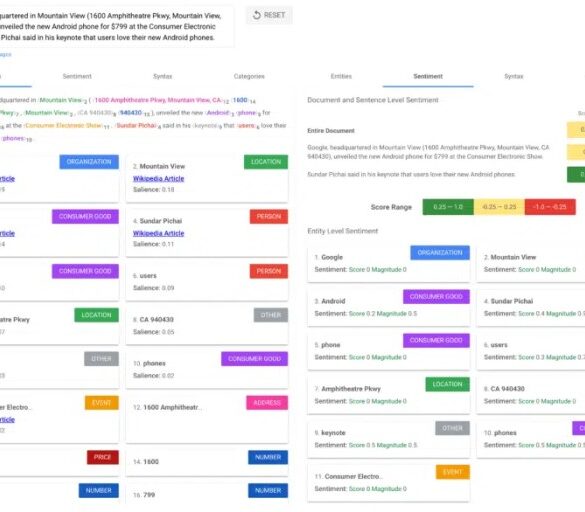The width and height of the screenshot is (585, 512).
Task: Click the yellow -0.25 – 0.25 score range swatch
Action: [499, 207]
